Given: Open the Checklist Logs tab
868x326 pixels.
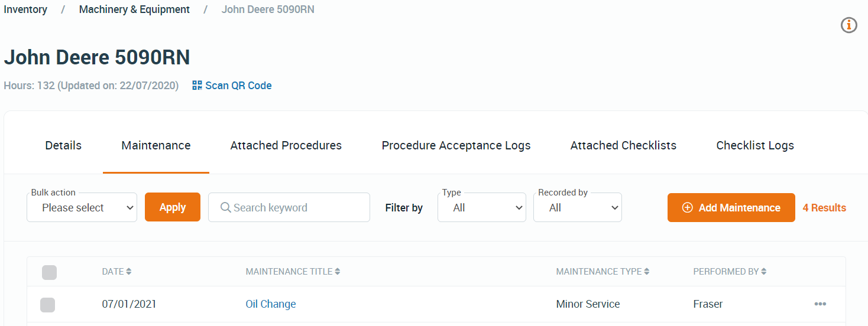Looking at the screenshot, I should 755,145.
